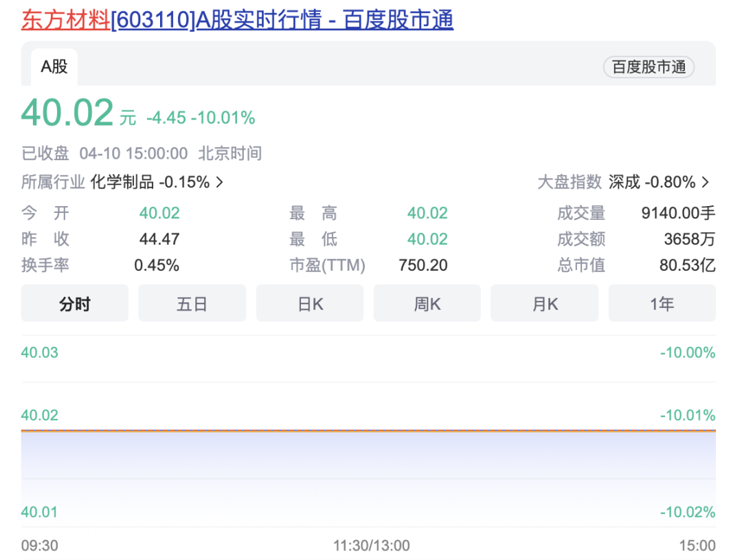The width and height of the screenshot is (742, 560).
Task: Select the A股 tab
Action: click(54, 67)
